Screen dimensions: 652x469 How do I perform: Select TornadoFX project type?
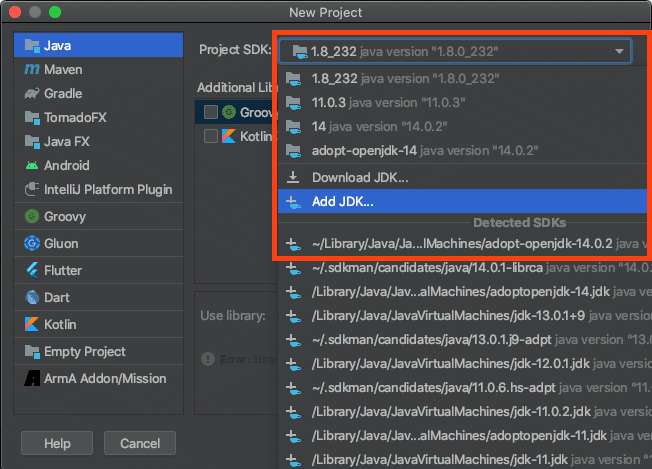98,118
